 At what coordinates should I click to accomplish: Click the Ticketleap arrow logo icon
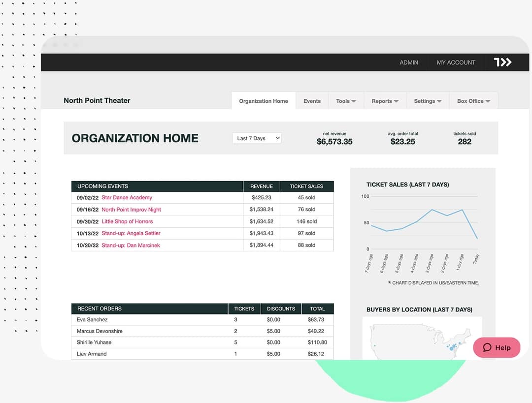click(502, 62)
